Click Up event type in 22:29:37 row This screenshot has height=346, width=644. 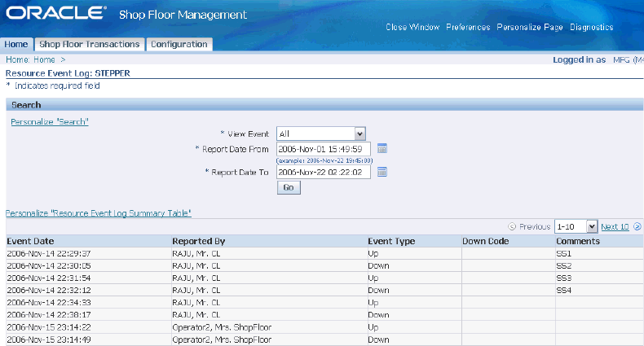(373, 254)
